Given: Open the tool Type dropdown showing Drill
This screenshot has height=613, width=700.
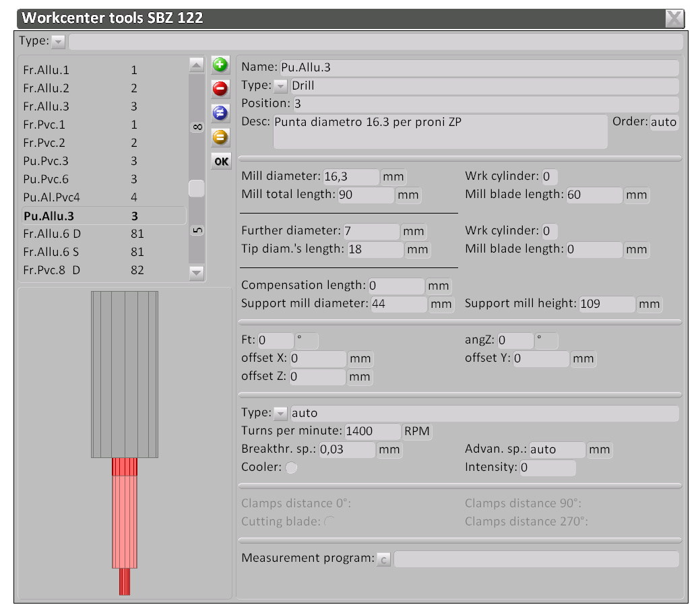Looking at the screenshot, I should pyautogui.click(x=280, y=86).
